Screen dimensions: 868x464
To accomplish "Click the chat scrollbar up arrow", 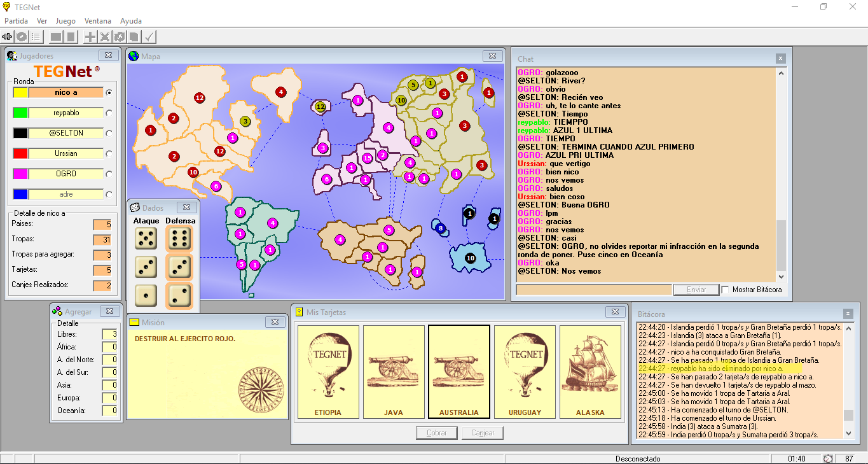I will [x=782, y=73].
